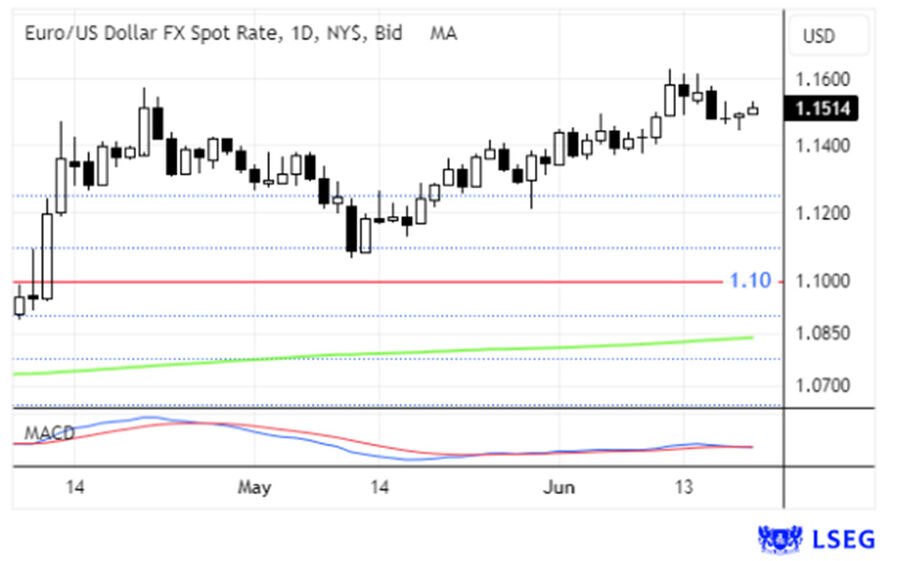Click the 1.1600 price axis label

pyautogui.click(x=822, y=79)
